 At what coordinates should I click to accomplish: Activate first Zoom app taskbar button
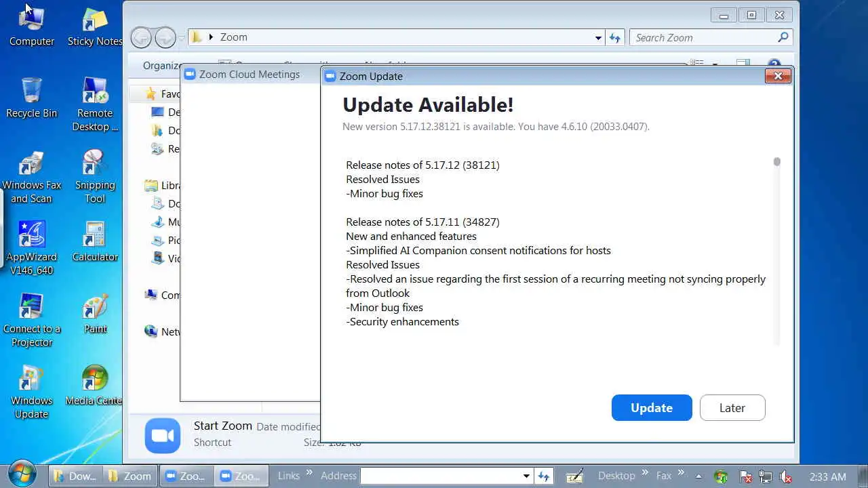pos(186,476)
